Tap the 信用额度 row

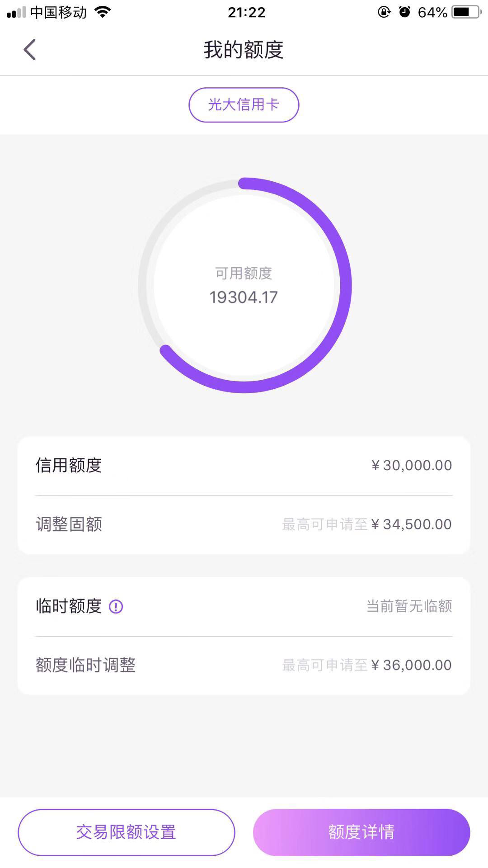(x=244, y=466)
